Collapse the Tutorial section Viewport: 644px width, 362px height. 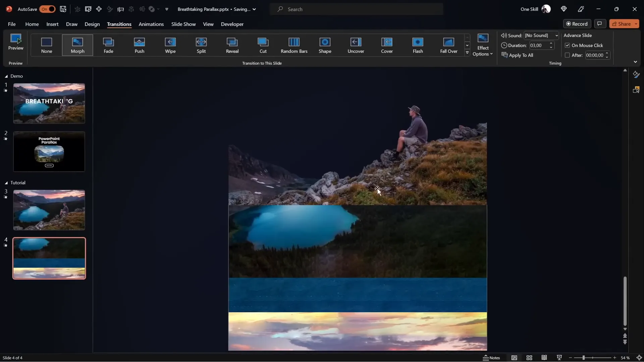coord(5,183)
